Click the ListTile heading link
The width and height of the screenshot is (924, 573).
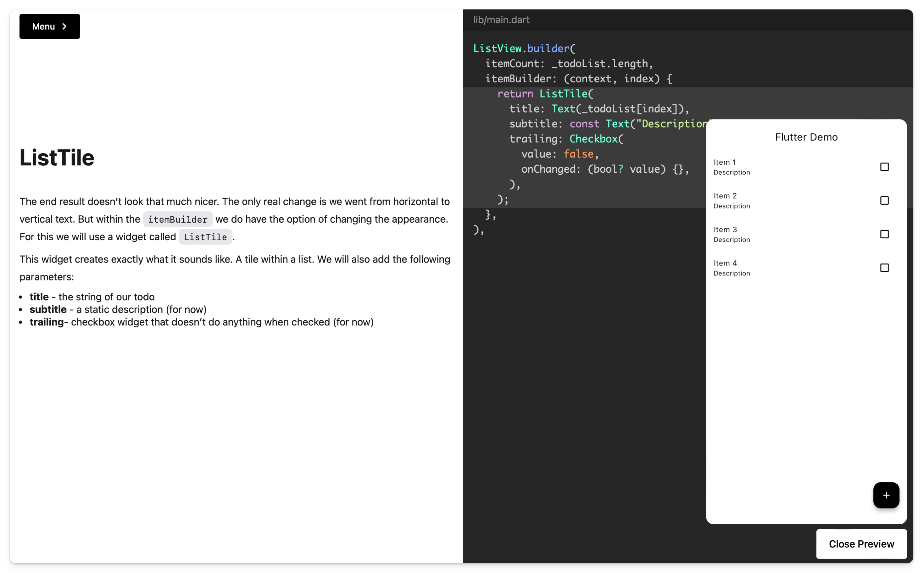coord(57,158)
